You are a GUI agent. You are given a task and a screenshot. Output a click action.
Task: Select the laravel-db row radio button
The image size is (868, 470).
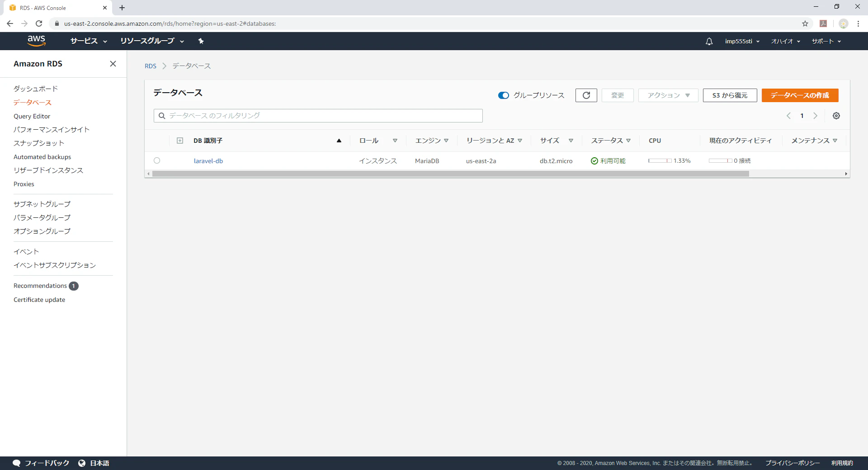tap(157, 160)
